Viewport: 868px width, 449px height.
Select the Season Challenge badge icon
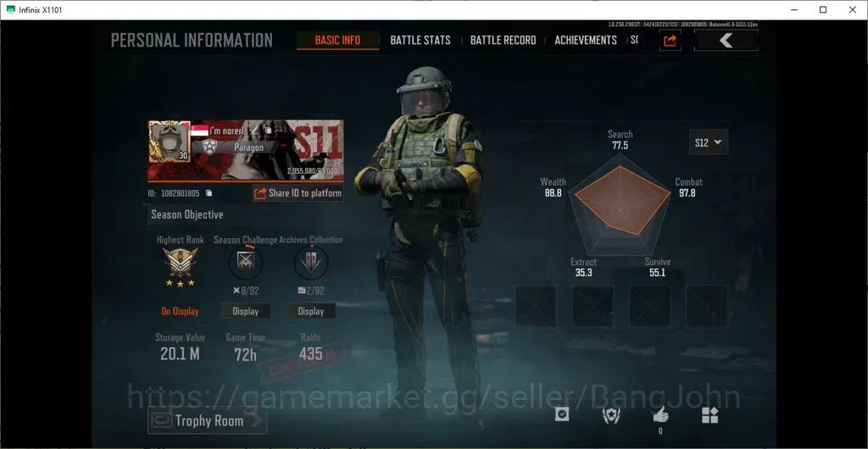click(245, 263)
